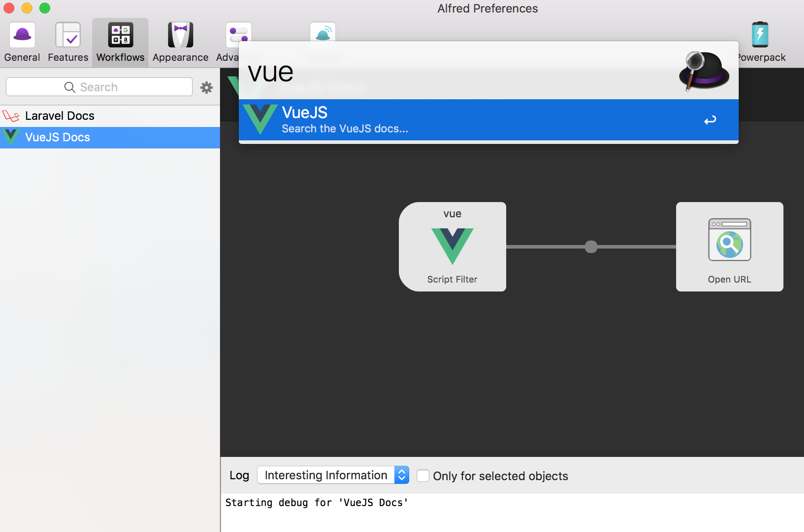Open the Interesting Information log dropdown

(x=333, y=475)
